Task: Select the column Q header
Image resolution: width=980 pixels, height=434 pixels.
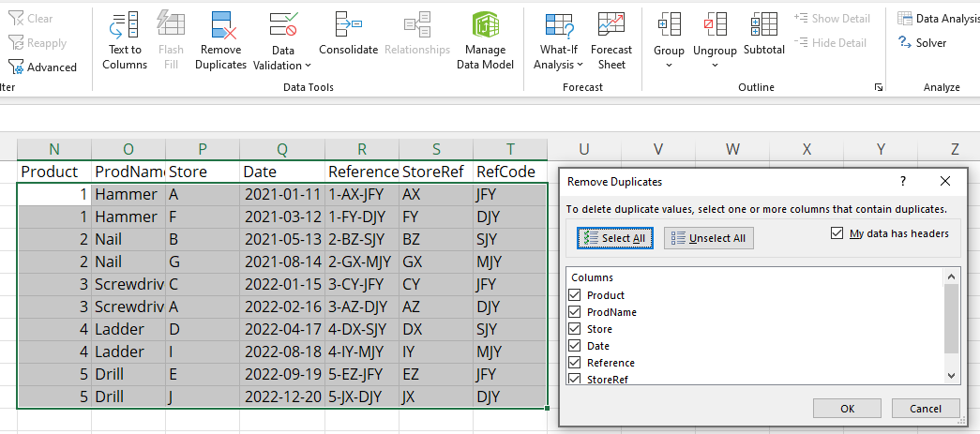Action: (282, 149)
